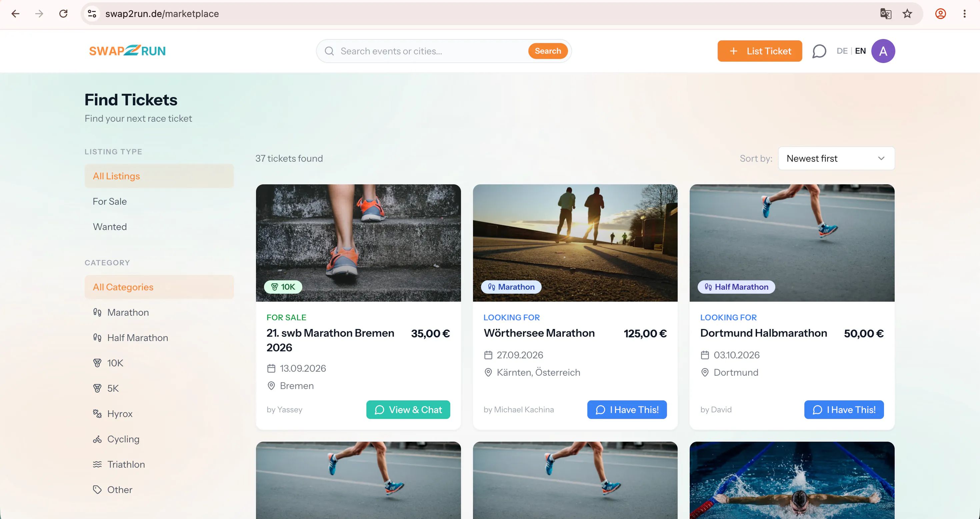980x519 pixels.
Task: Select All Listings filter
Action: tap(159, 176)
